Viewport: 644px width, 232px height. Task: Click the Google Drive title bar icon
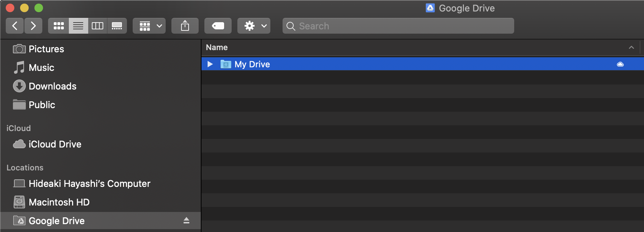tap(430, 8)
